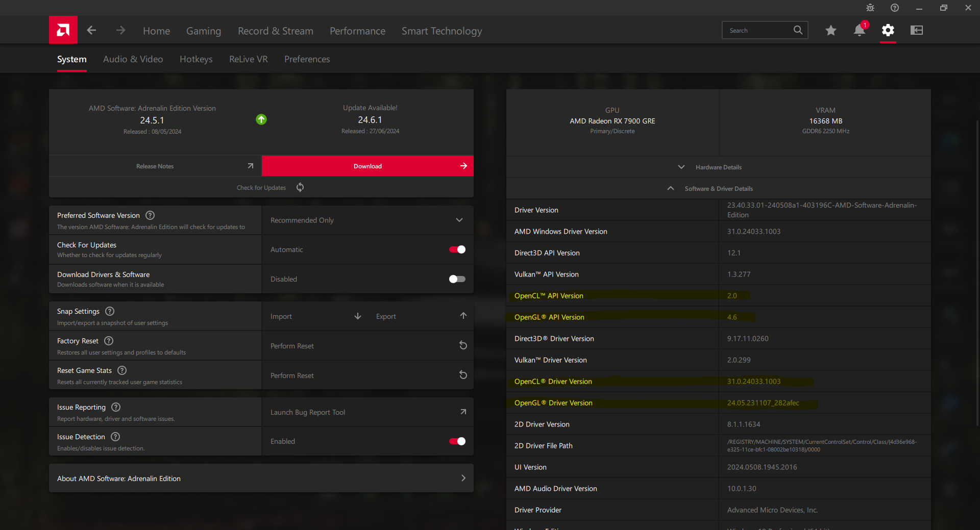Image resolution: width=980 pixels, height=530 pixels.
Task: Click Reset Game Stats circular arrow icon
Action: (x=463, y=375)
